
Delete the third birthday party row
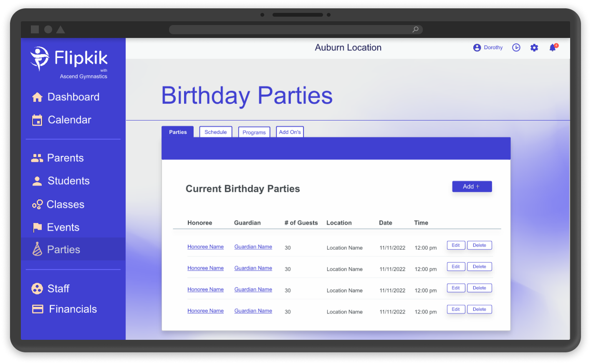(x=480, y=288)
